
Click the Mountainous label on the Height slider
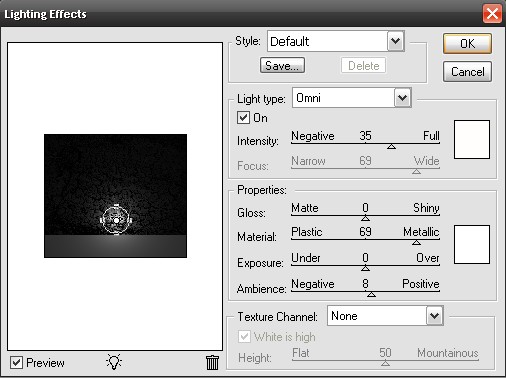click(448, 353)
